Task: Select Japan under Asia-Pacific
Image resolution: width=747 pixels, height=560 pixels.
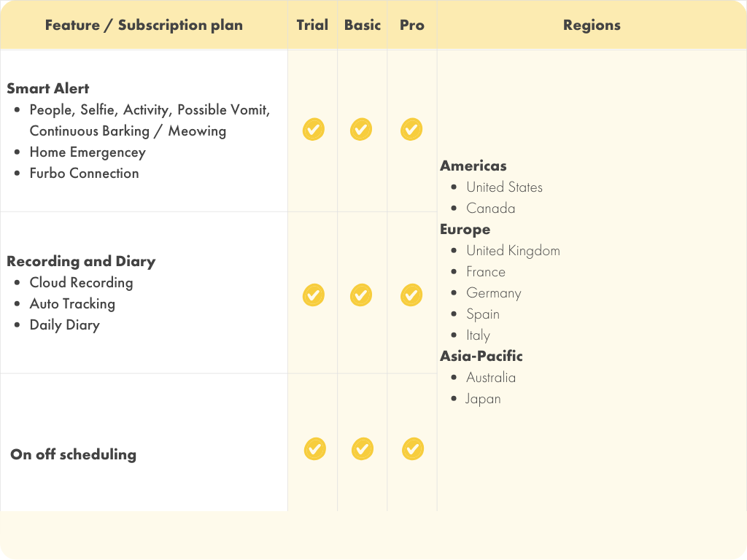Action: (x=484, y=399)
